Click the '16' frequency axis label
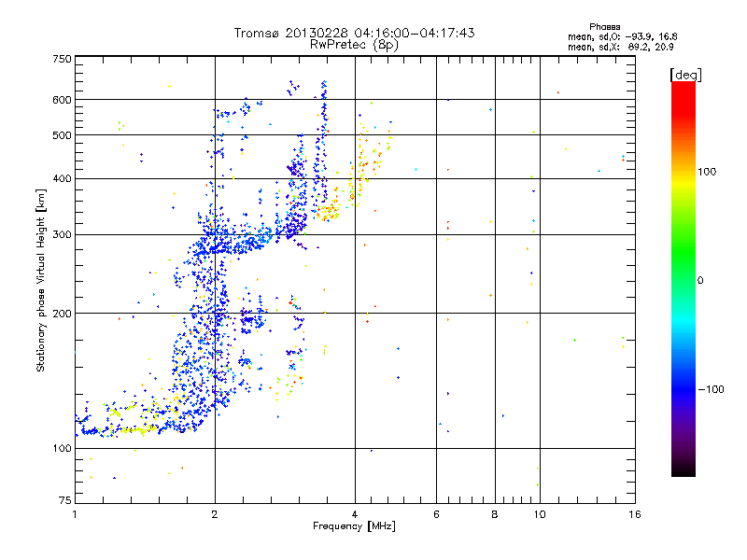 pyautogui.click(x=635, y=514)
